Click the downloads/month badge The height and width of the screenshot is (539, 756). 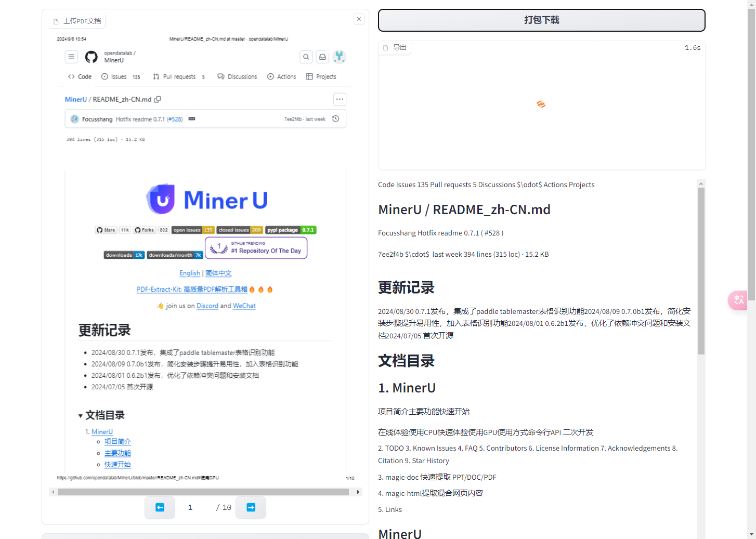click(175, 255)
